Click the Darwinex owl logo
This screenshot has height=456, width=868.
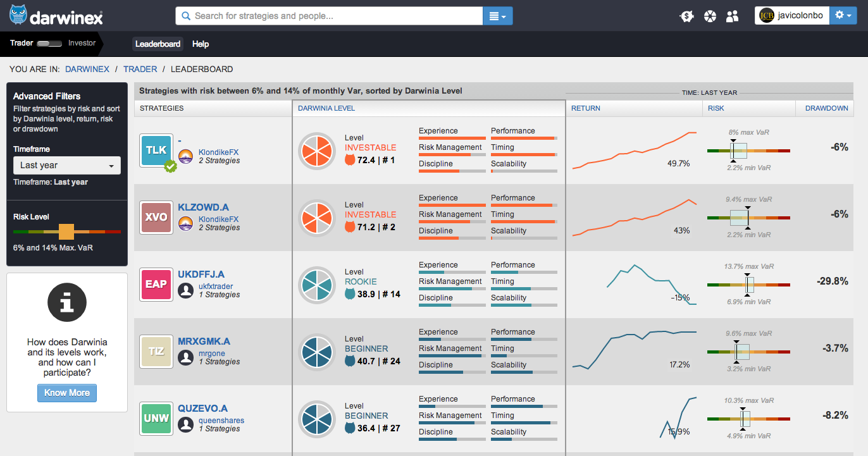[x=18, y=15]
